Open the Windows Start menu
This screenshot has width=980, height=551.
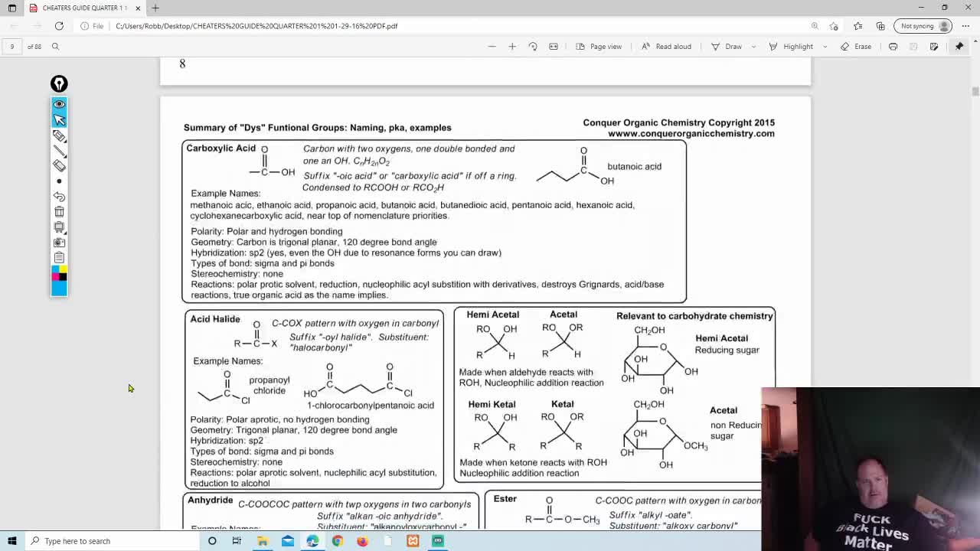[x=12, y=541]
